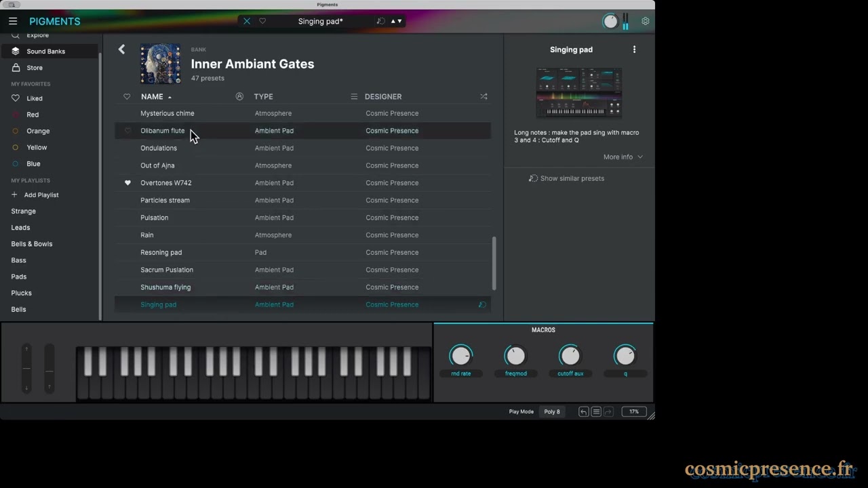Adjust the freqmod macro knob

515,355
